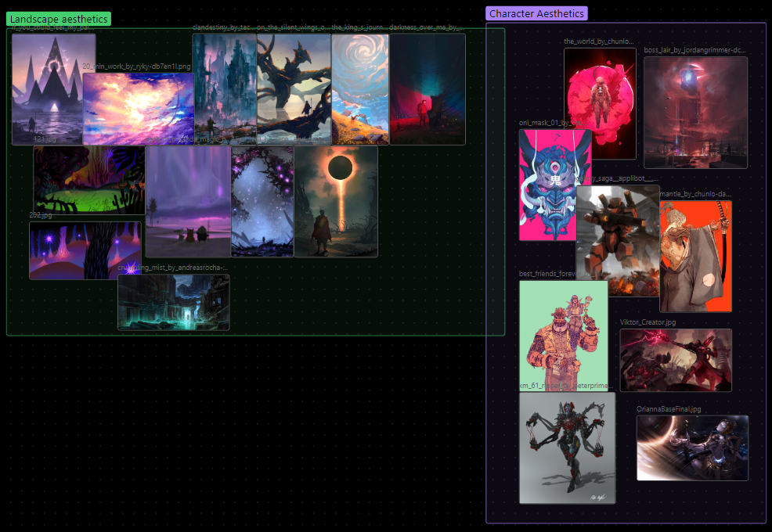
Task: Select the crumbling mist teal ruins image
Action: (x=173, y=302)
